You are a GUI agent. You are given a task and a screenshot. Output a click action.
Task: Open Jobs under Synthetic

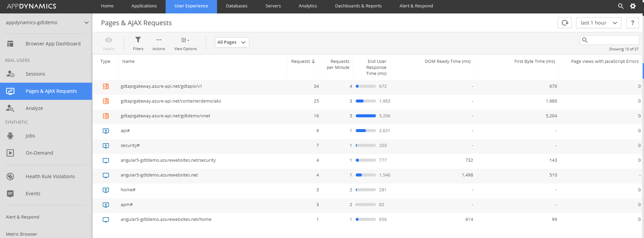(x=30, y=136)
